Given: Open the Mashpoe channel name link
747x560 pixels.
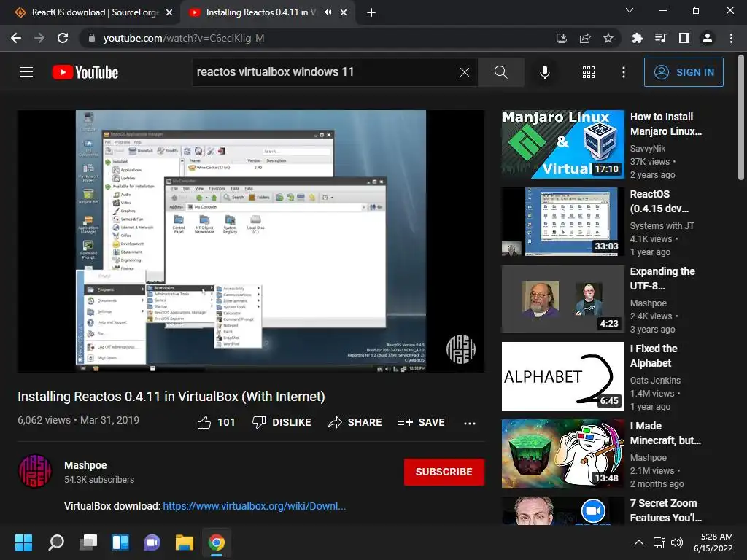Looking at the screenshot, I should [x=85, y=465].
